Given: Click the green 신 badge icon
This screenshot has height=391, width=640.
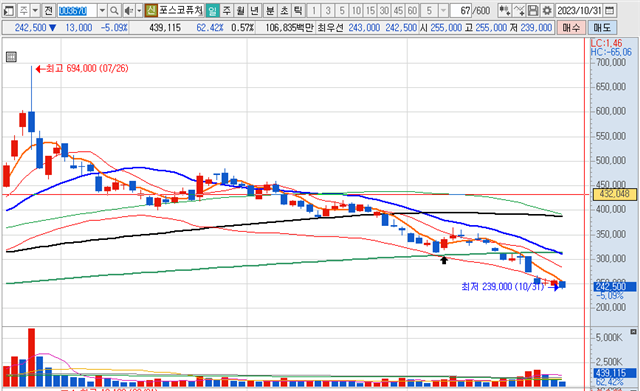Looking at the screenshot, I should 151,10.
